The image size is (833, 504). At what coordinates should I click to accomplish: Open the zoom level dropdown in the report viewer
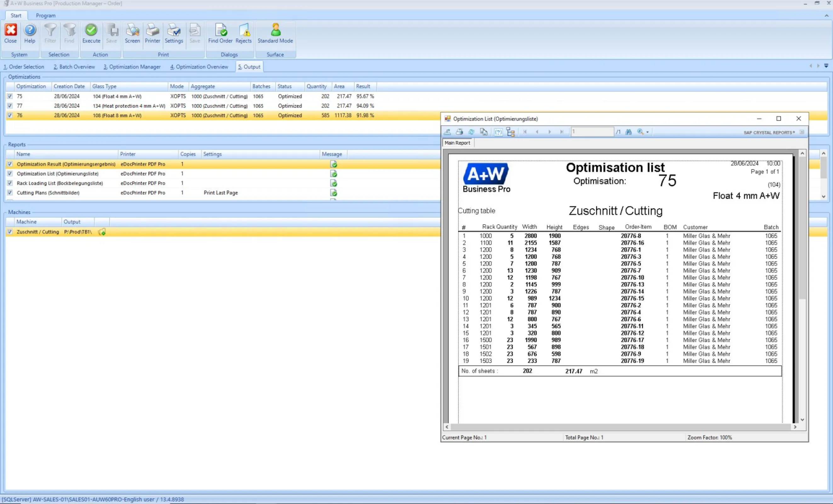(646, 132)
